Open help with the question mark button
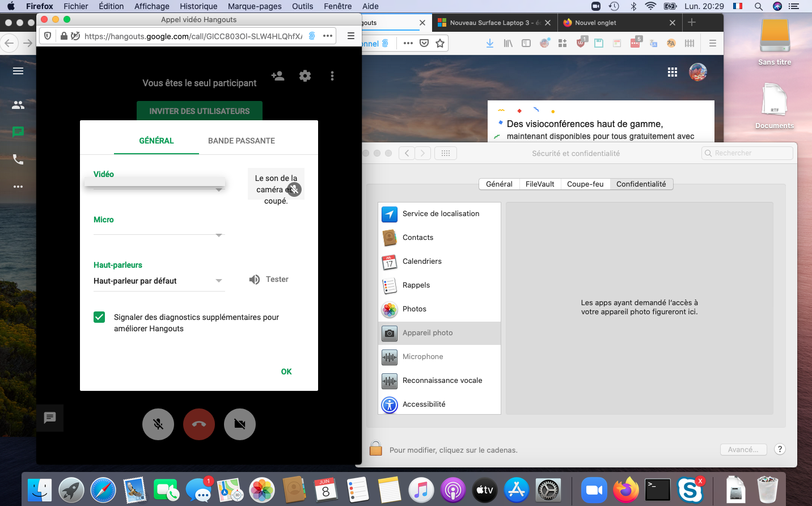The image size is (812, 506). 780,449
